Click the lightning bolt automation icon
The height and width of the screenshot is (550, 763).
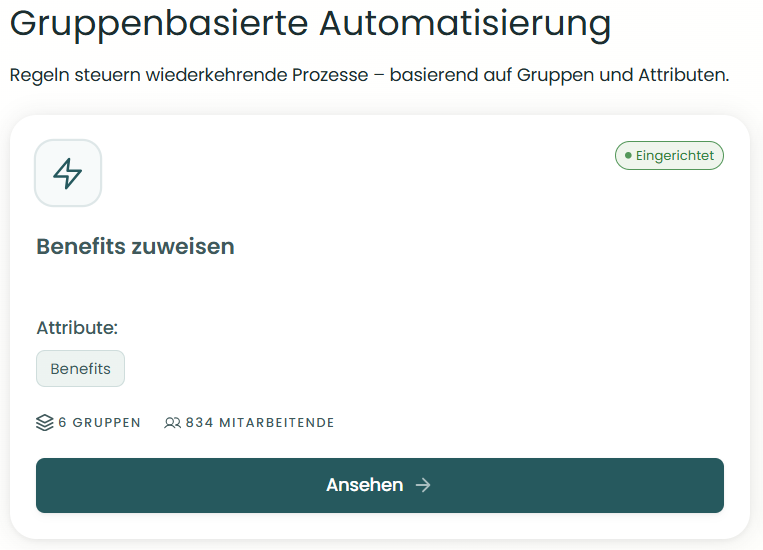tap(68, 173)
